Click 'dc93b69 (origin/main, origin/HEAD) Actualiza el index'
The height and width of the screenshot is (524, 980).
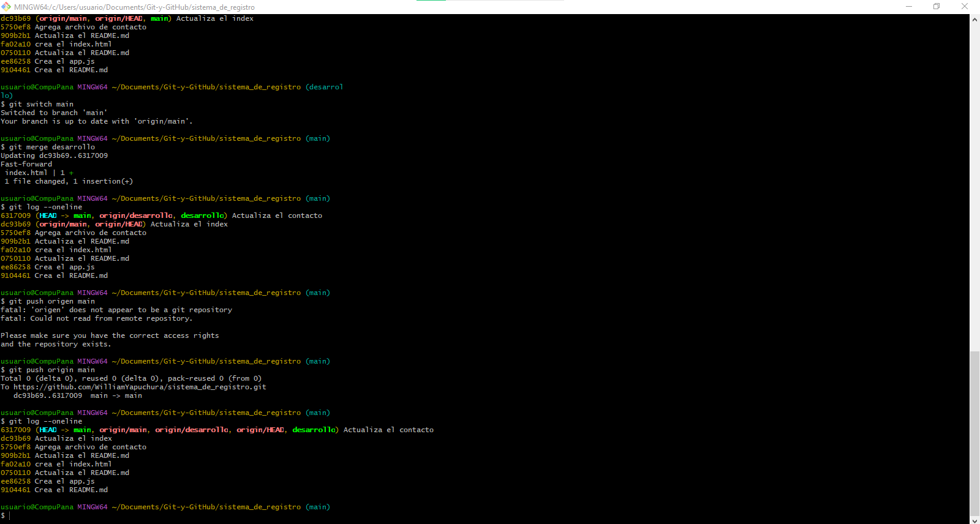point(114,224)
